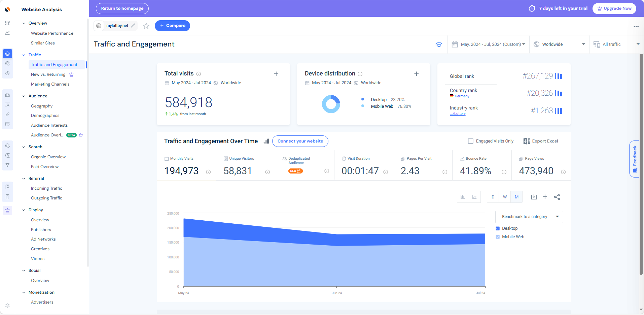Click Return to homepage button
The width and height of the screenshot is (644, 315).
click(122, 8)
